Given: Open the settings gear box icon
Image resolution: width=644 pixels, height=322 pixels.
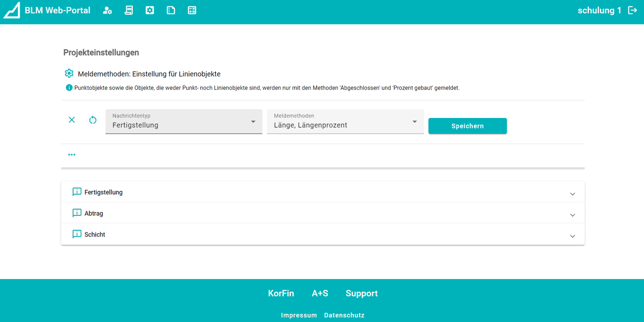Looking at the screenshot, I should [x=150, y=10].
